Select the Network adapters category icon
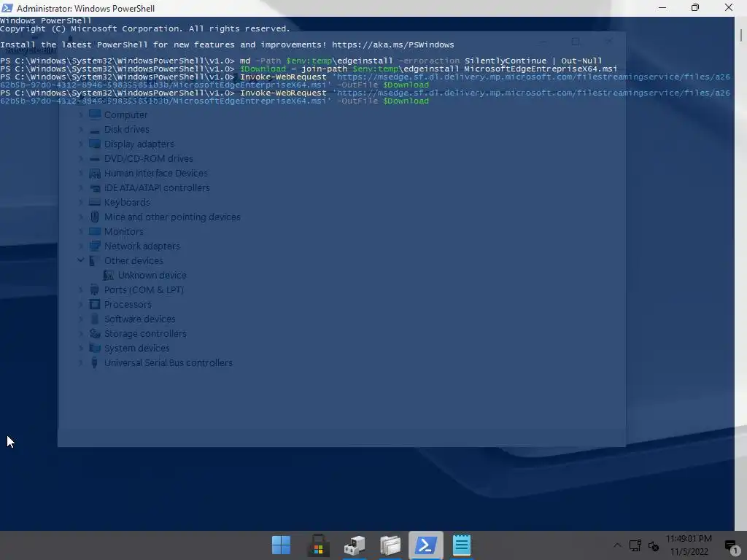 (95, 246)
